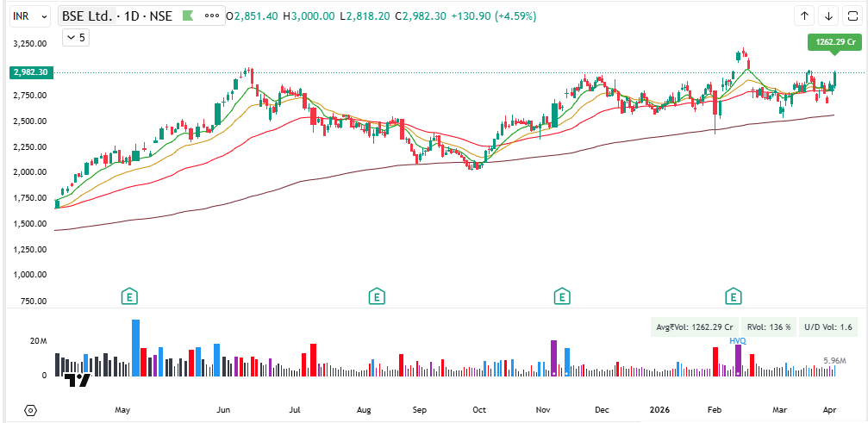Click the Feb label on time axis
Viewport: 868px width, 423px height.
[715, 410]
